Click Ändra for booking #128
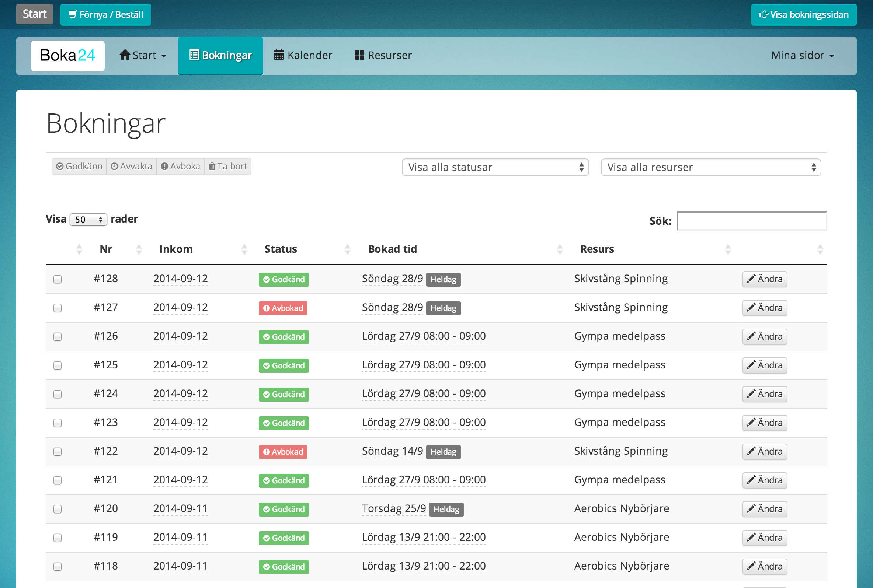The image size is (873, 588). pyautogui.click(x=765, y=279)
